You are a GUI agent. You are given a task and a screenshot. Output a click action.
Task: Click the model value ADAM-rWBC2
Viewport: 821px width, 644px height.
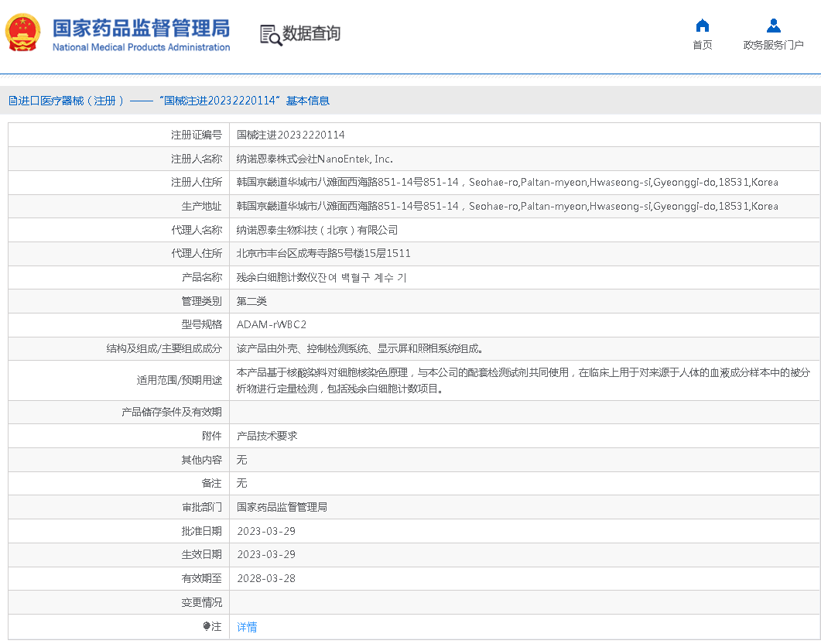coord(272,324)
